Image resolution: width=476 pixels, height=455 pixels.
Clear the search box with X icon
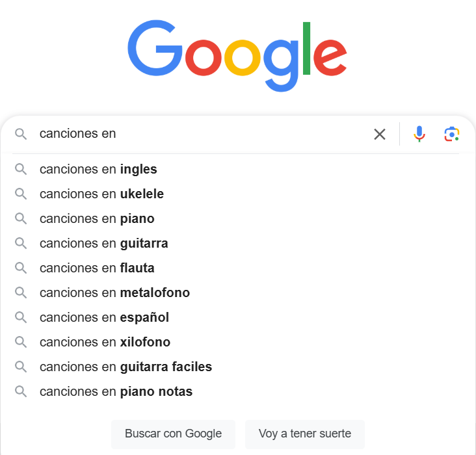[380, 134]
